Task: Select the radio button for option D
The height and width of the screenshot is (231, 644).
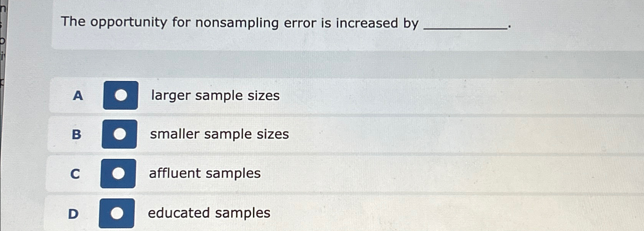Action: (117, 213)
